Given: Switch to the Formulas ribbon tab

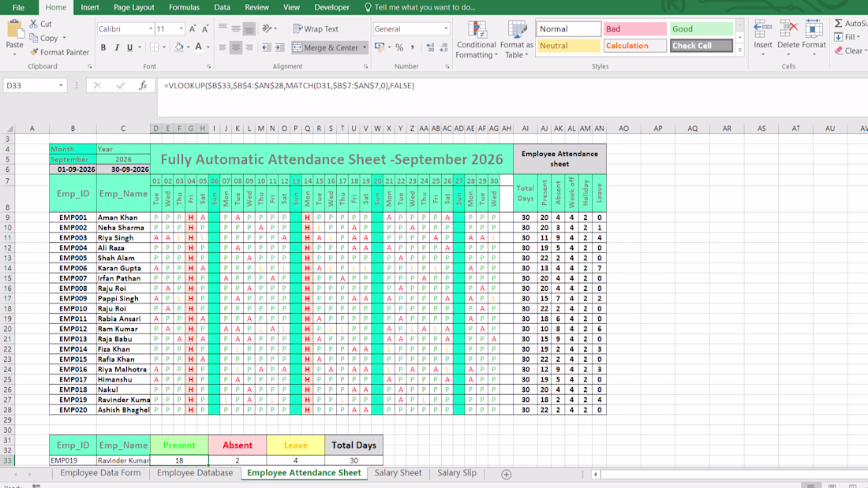Looking at the screenshot, I should tap(184, 7).
